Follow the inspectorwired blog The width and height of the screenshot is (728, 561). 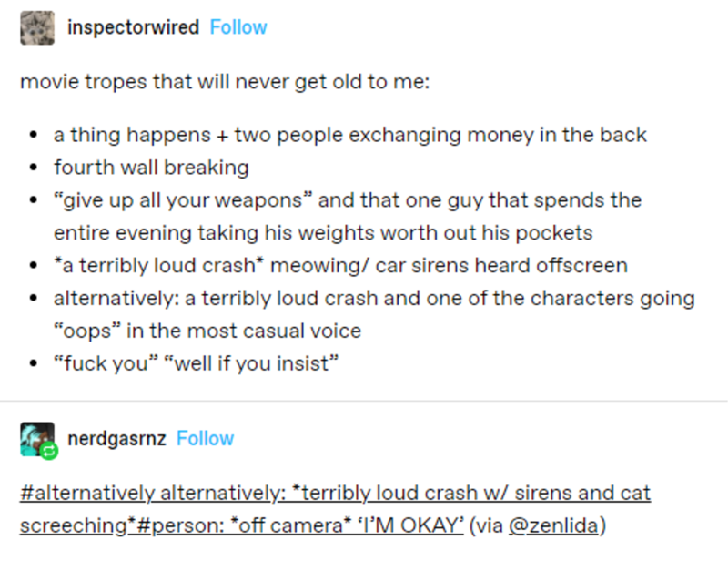(x=238, y=27)
